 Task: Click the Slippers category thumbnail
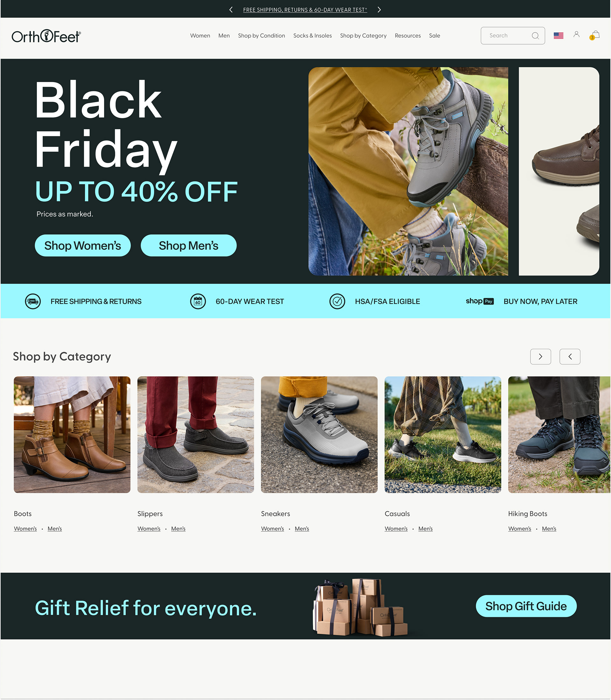(196, 435)
